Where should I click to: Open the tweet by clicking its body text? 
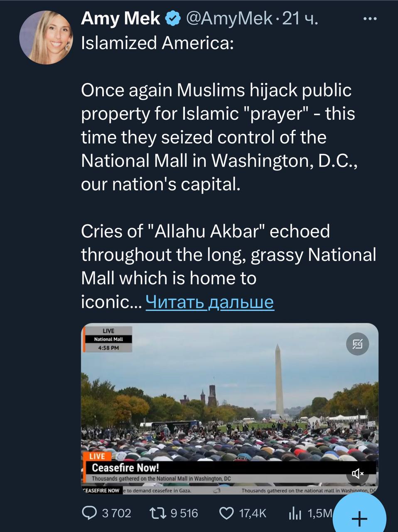tap(216, 137)
